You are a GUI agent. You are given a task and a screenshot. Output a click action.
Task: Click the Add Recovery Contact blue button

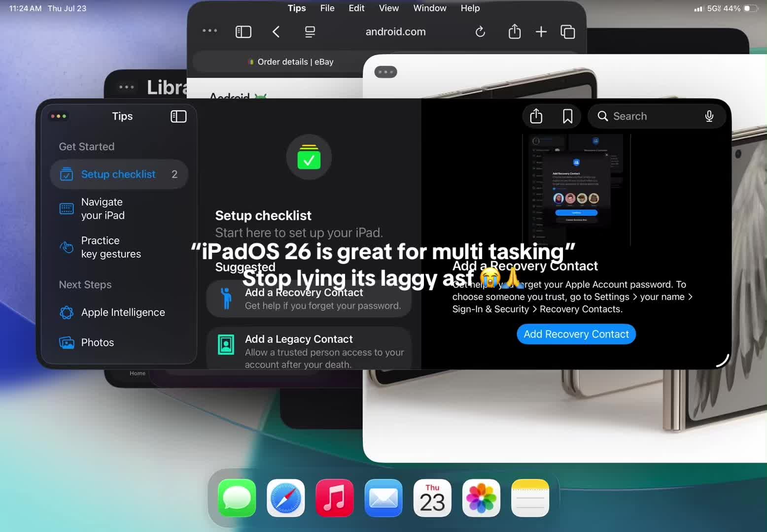tap(576, 334)
